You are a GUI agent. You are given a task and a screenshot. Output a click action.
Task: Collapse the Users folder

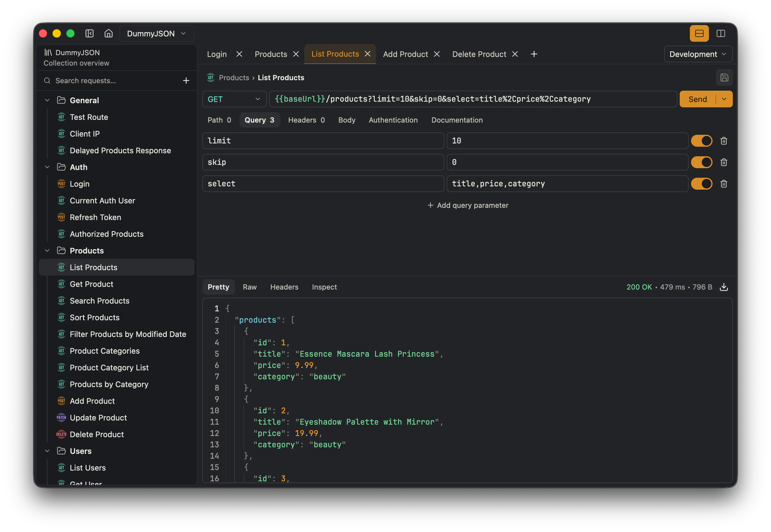coord(47,451)
